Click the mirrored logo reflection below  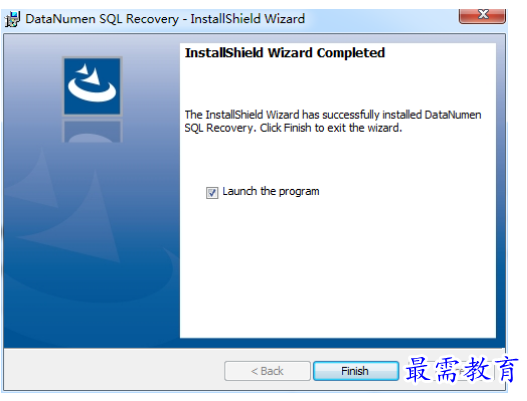[92, 131]
